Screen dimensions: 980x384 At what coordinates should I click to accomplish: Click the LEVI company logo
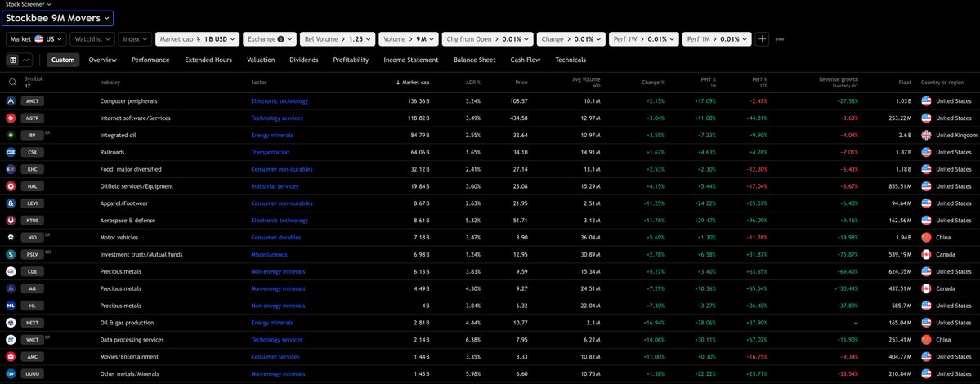[11, 203]
